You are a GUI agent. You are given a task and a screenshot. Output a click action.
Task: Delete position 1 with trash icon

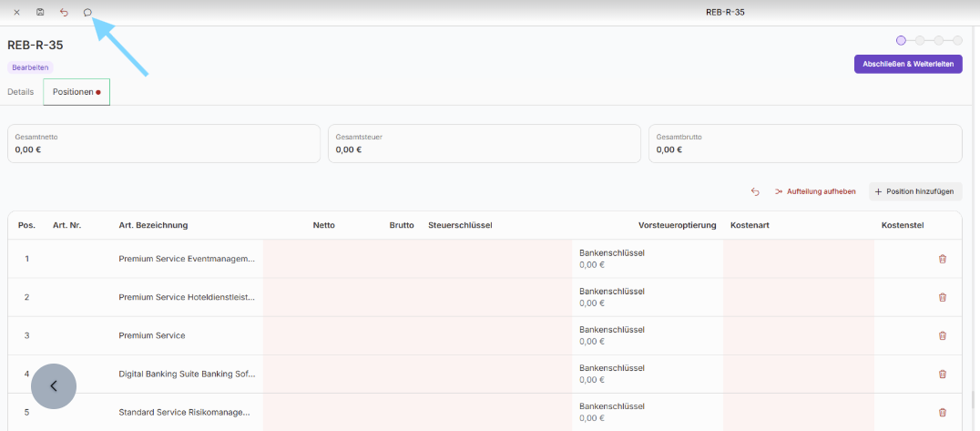942,259
